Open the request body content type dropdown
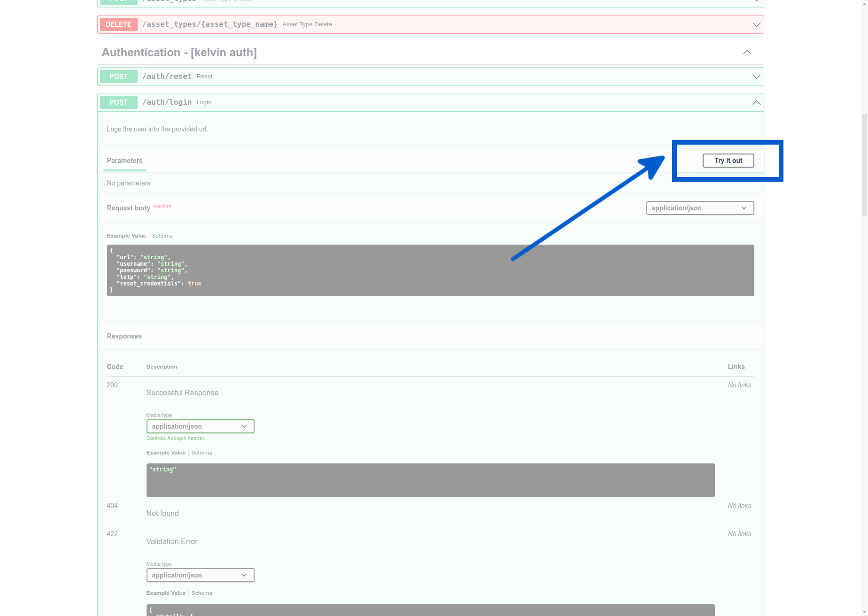 699,208
